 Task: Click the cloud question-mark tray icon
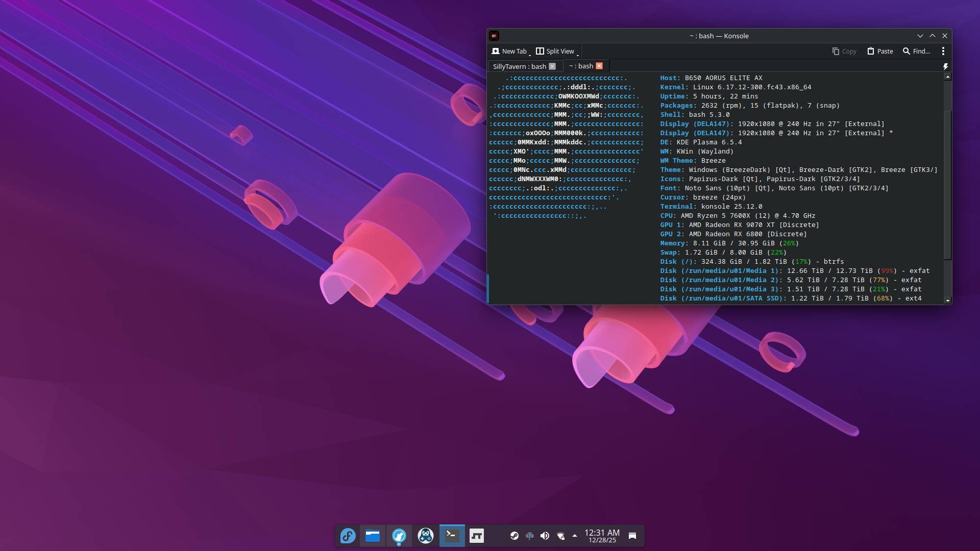[x=530, y=536]
